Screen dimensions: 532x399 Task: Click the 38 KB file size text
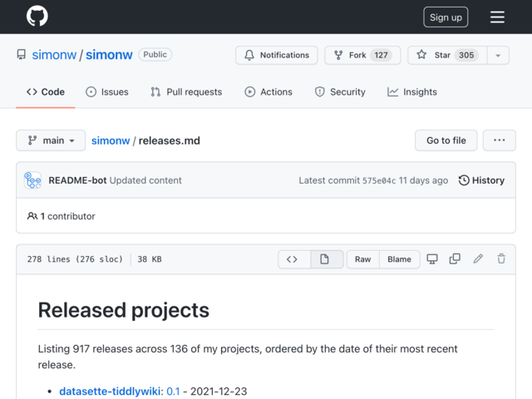[150, 259]
